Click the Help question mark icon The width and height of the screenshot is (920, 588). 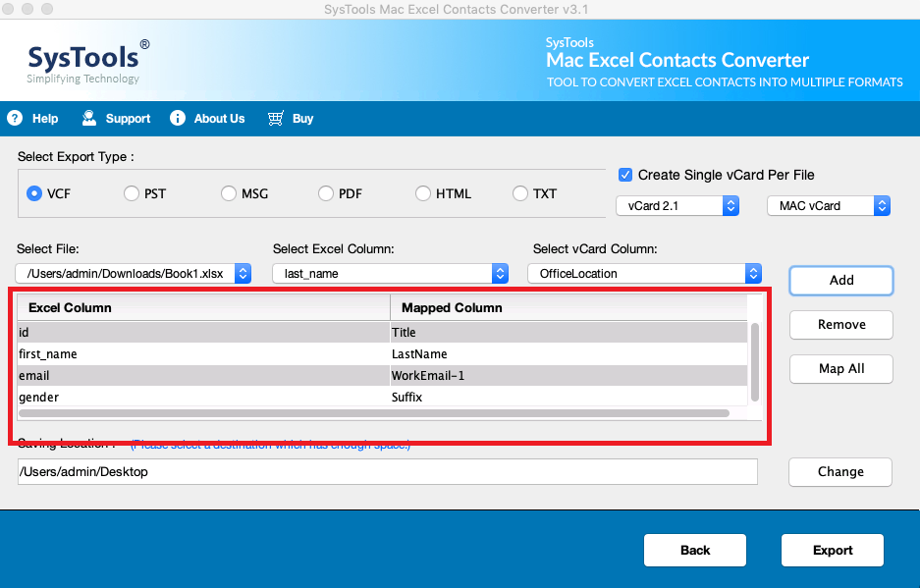coord(15,118)
